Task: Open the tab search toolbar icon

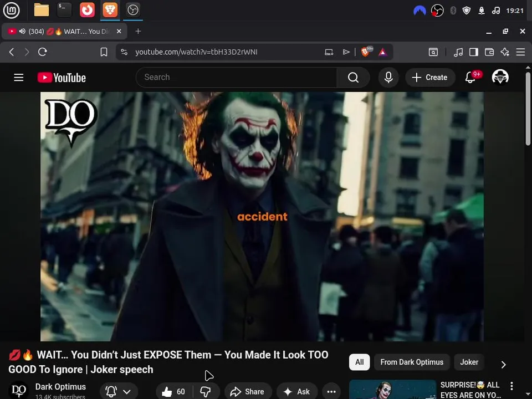Action: pos(433,52)
